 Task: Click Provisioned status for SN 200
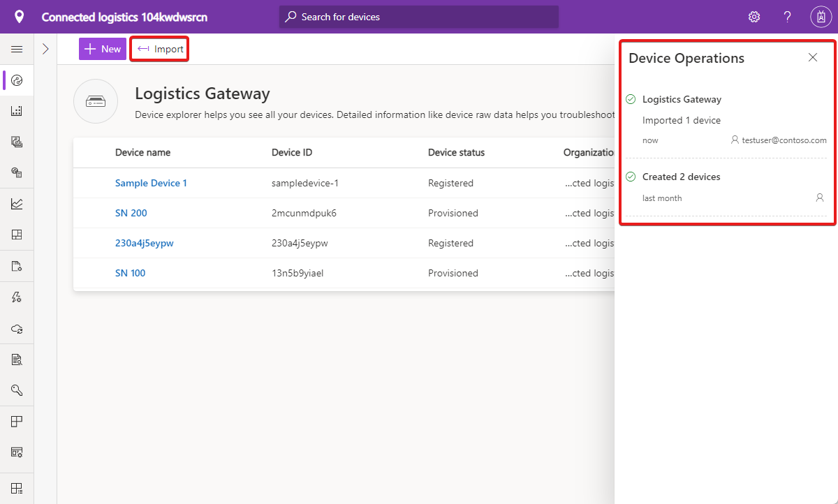453,213
